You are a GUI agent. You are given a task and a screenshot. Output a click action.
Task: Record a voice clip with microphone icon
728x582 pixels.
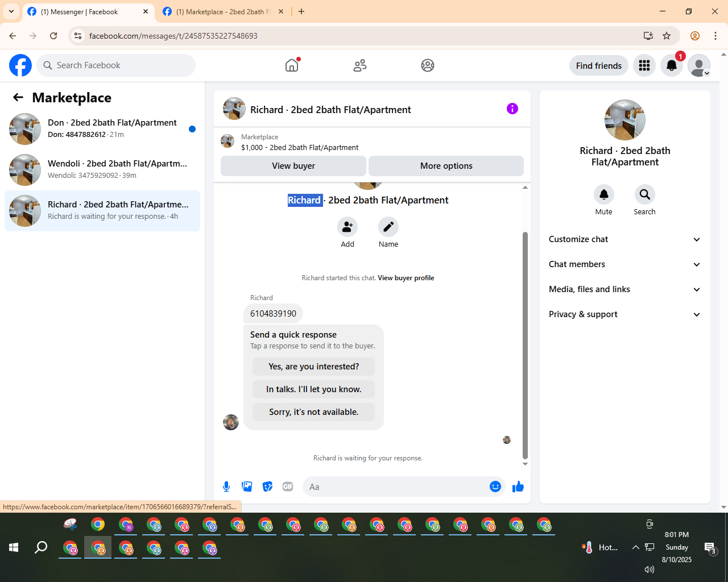pos(226,487)
